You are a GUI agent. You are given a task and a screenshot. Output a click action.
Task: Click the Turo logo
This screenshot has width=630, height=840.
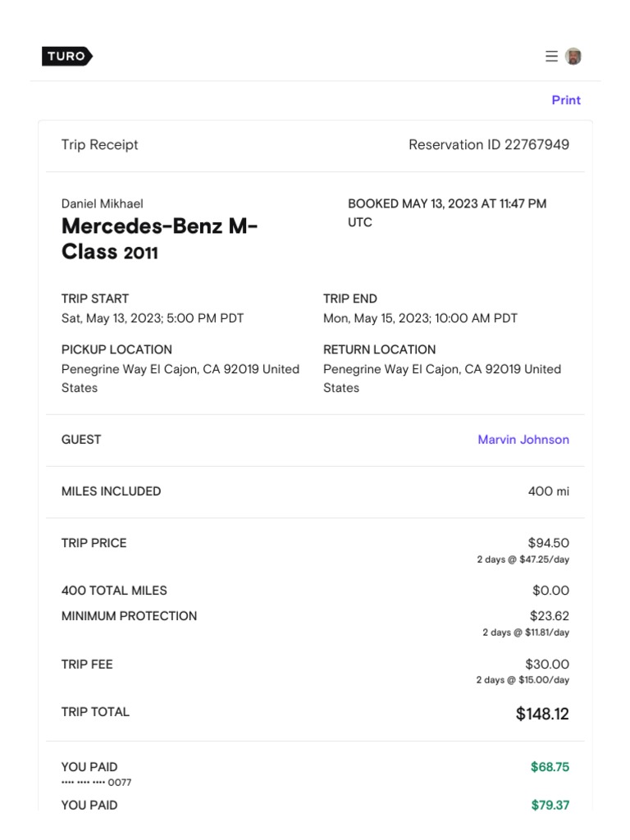click(x=66, y=57)
